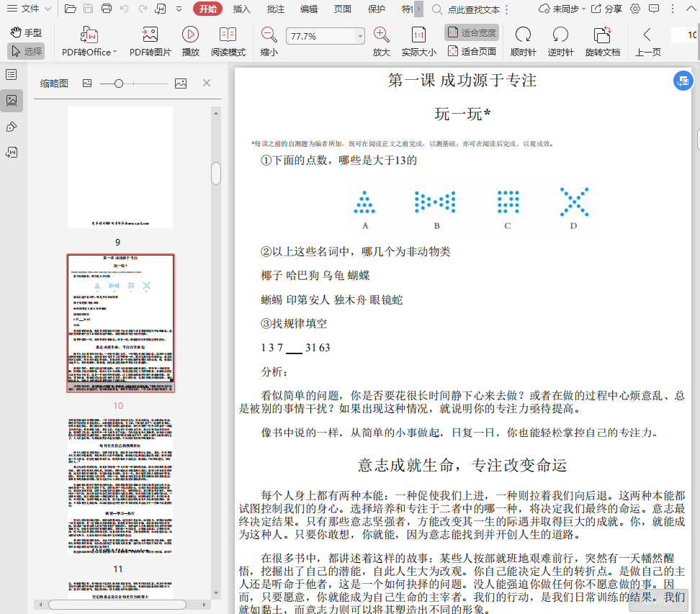This screenshot has width=700, height=614.
Task: Select page 10 thumbnail
Action: [x=120, y=323]
